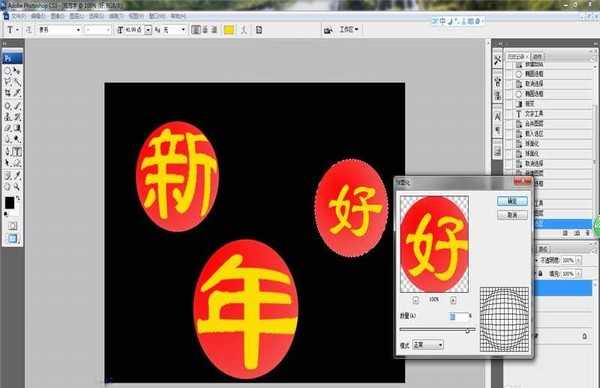Open the Type tool preset picker dropdown
The width and height of the screenshot is (600, 388).
[x=18, y=30]
